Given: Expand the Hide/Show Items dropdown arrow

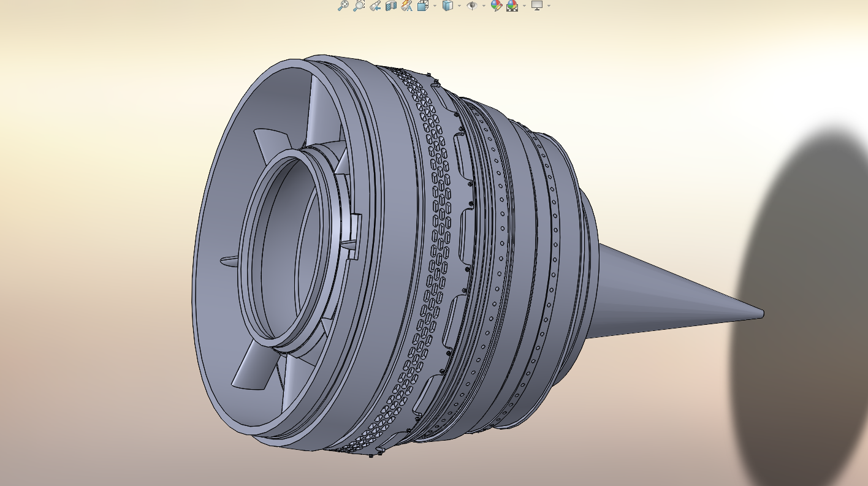Looking at the screenshot, I should pos(484,6).
